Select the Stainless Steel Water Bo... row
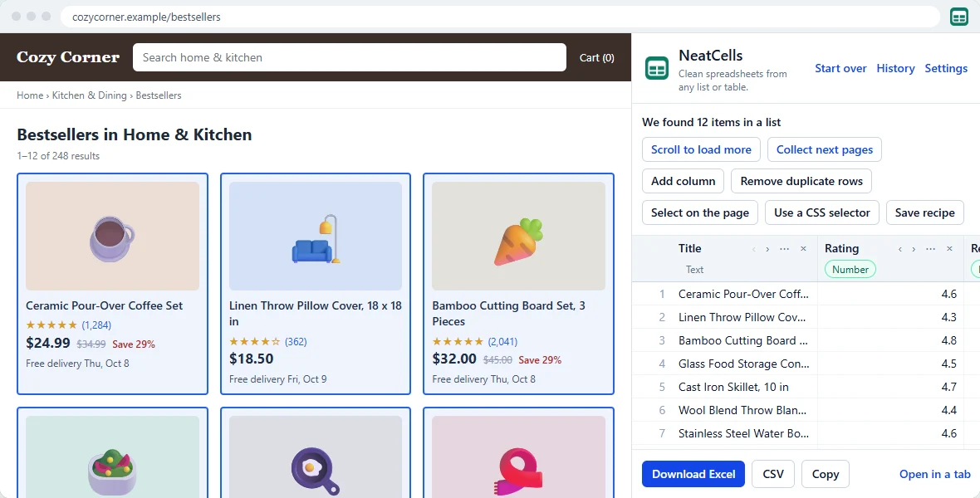The width and height of the screenshot is (980, 498). (x=806, y=433)
